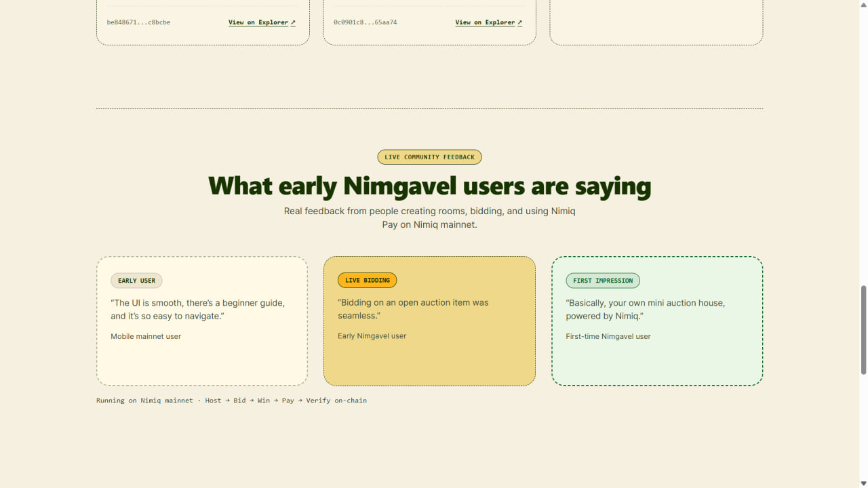Select the EARLY USER tag

[136, 281]
